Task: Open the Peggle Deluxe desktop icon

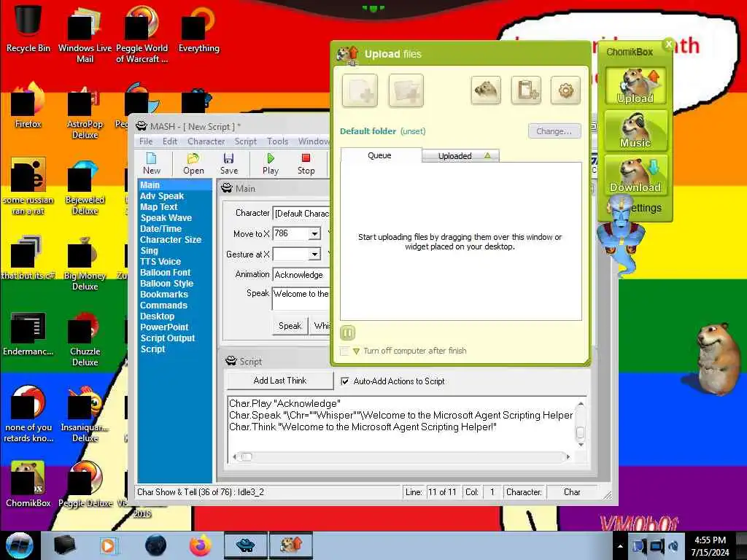Action: pos(85,484)
